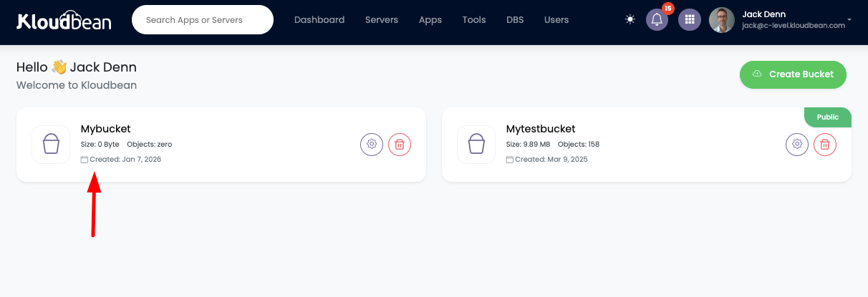The height and width of the screenshot is (297, 868).
Task: Click Jack Denn's profile avatar
Action: [722, 20]
